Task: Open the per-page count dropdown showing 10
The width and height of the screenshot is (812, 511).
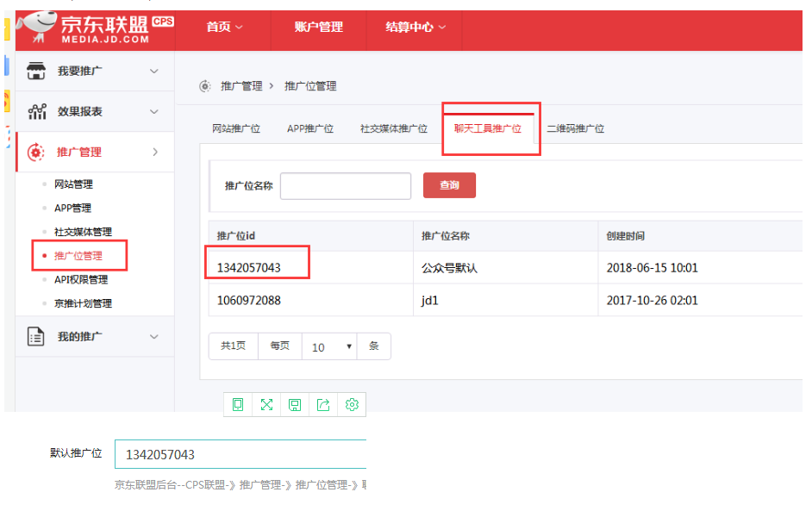Action: pos(329,346)
